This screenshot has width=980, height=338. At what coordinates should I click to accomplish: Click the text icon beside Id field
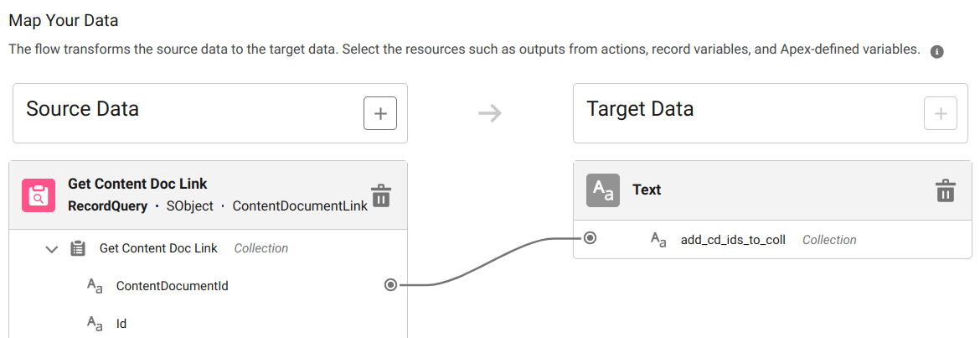pyautogui.click(x=95, y=323)
